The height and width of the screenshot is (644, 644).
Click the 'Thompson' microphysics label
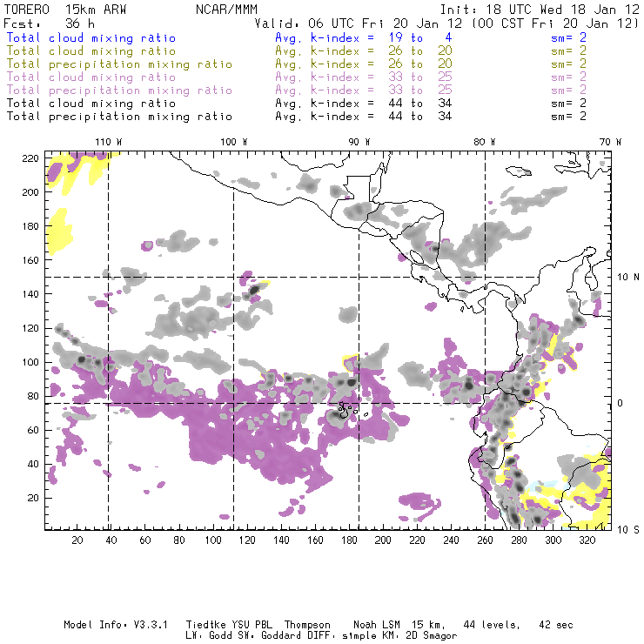(x=307, y=625)
